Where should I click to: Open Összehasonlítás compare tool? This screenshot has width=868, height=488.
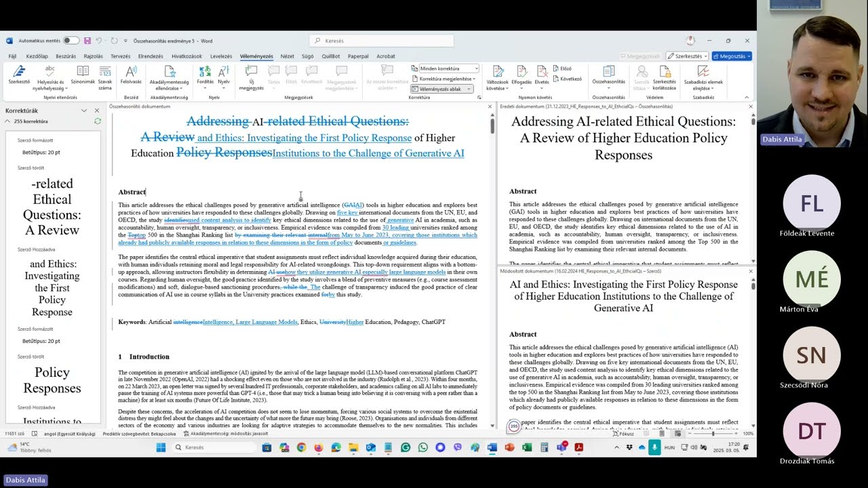608,76
